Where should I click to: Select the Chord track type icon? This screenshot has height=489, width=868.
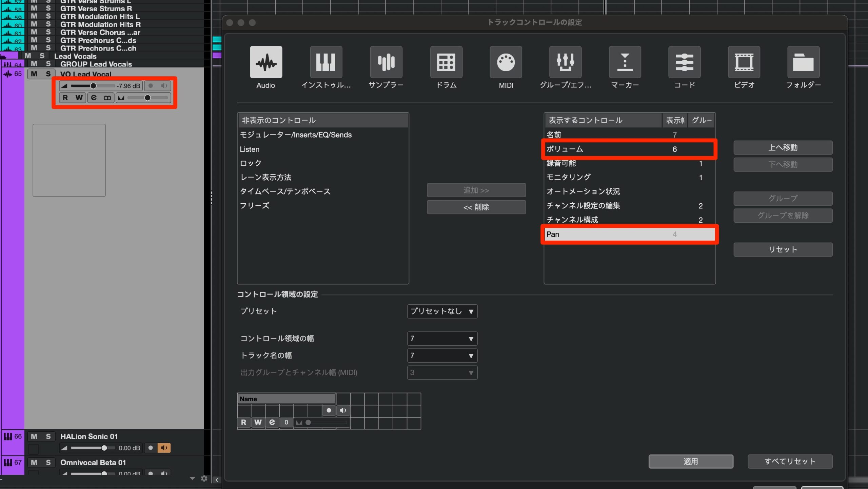click(x=684, y=62)
